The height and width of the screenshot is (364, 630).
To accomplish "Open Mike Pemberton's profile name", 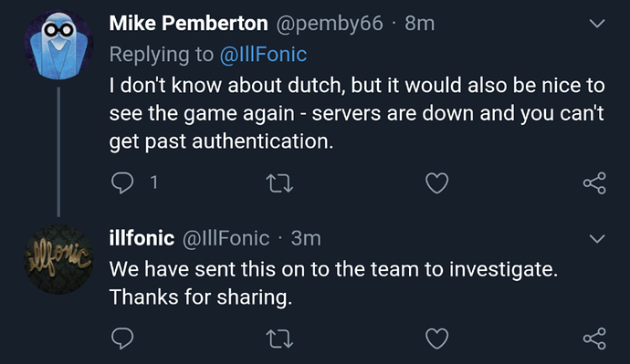I will pyautogui.click(x=188, y=24).
